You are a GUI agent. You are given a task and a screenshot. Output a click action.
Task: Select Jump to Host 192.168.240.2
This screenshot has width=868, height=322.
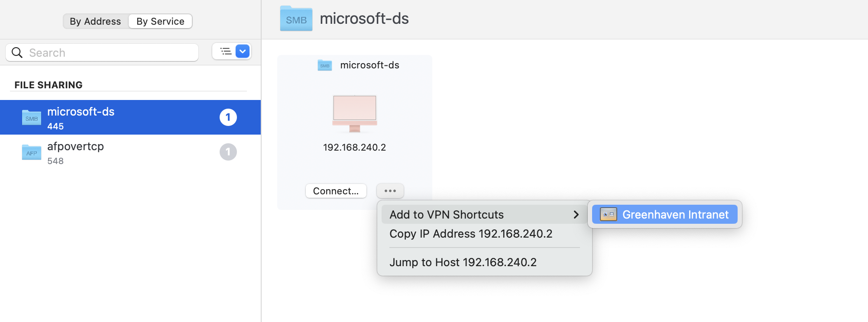463,262
